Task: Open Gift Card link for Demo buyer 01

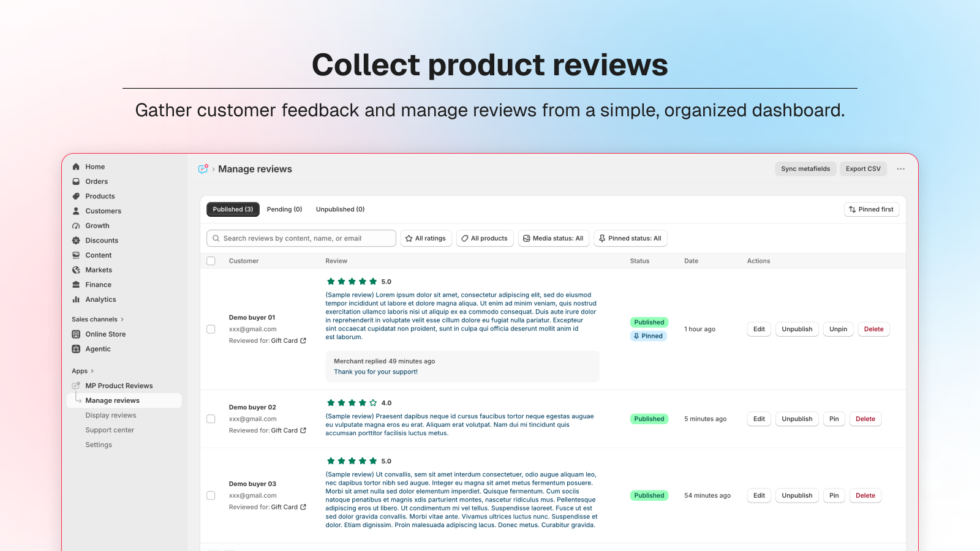Action: tap(288, 341)
